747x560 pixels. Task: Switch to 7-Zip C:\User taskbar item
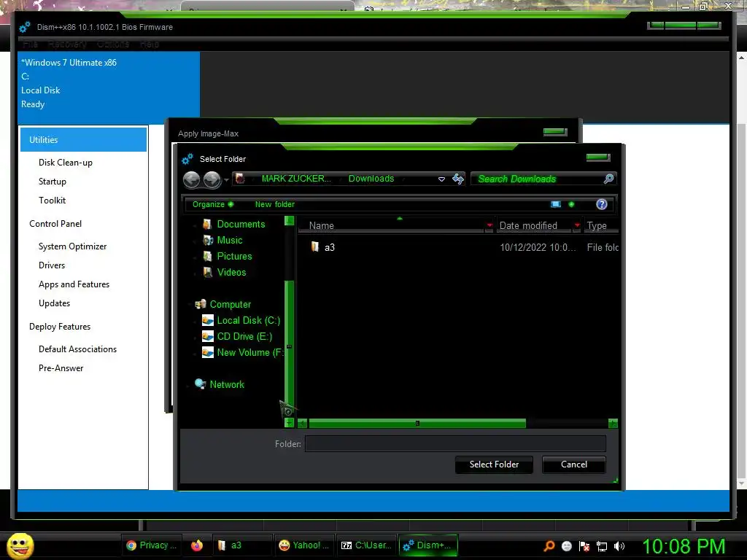point(366,545)
